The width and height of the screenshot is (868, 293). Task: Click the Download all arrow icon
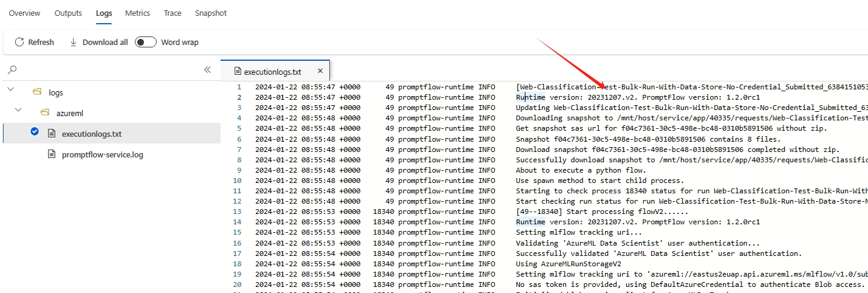tap(73, 42)
